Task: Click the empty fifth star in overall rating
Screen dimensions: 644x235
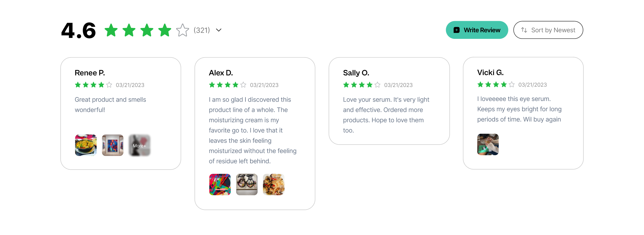Action: [183, 30]
